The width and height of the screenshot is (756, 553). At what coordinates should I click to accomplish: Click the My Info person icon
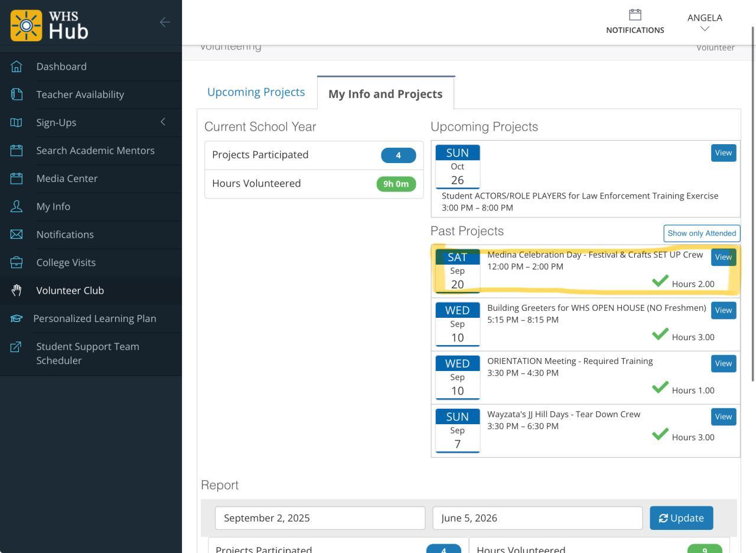(x=17, y=206)
